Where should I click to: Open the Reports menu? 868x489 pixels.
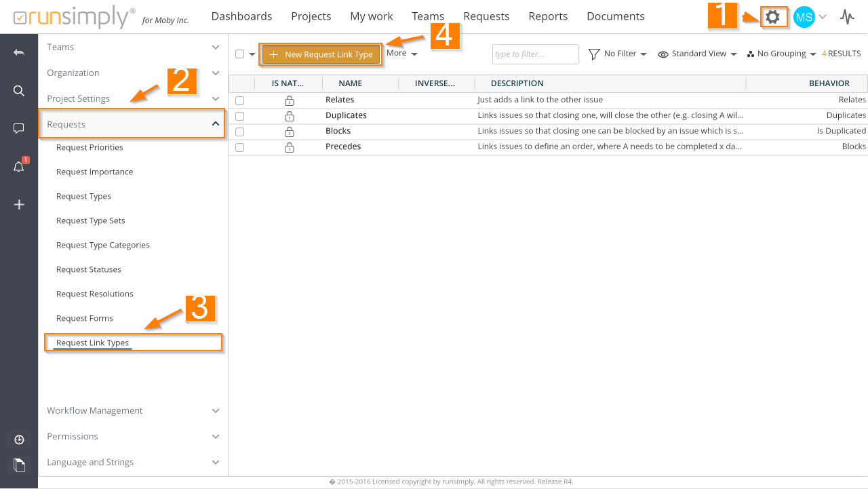click(x=548, y=16)
